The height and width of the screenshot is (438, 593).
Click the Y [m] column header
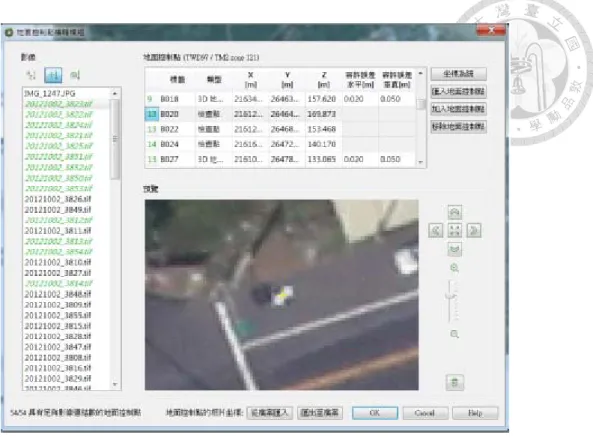coord(287,79)
